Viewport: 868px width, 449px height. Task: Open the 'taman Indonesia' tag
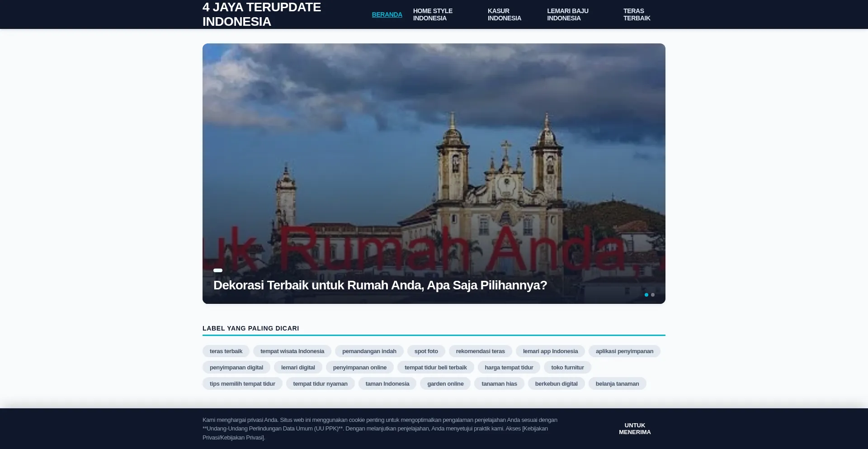387,384
